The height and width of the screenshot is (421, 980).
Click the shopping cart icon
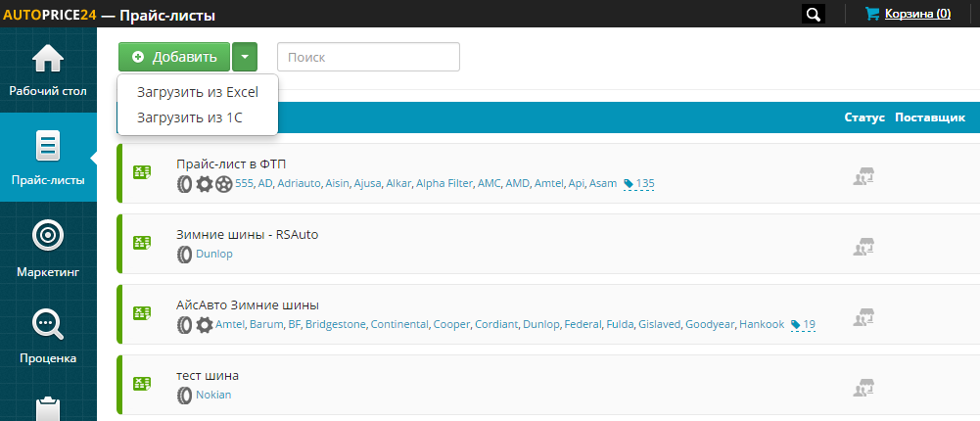[x=872, y=13]
